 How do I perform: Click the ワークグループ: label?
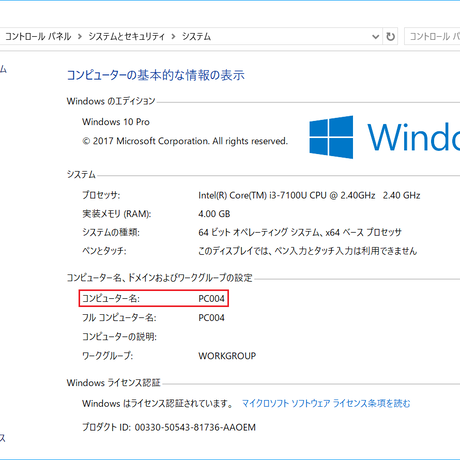point(108,356)
